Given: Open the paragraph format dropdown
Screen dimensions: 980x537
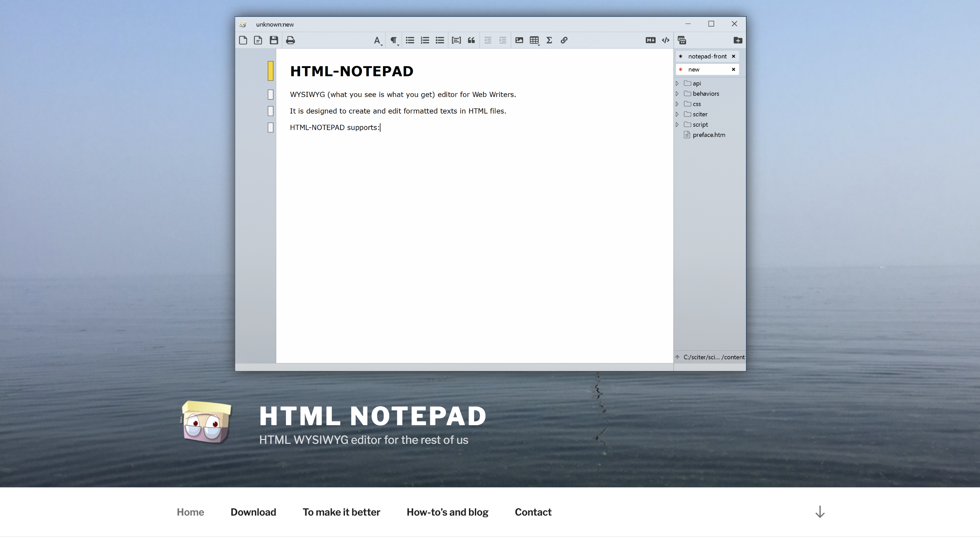Looking at the screenshot, I should point(394,41).
